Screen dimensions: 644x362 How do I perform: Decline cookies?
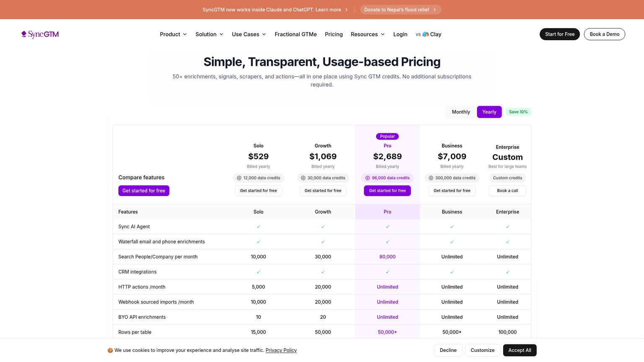[x=448, y=350]
